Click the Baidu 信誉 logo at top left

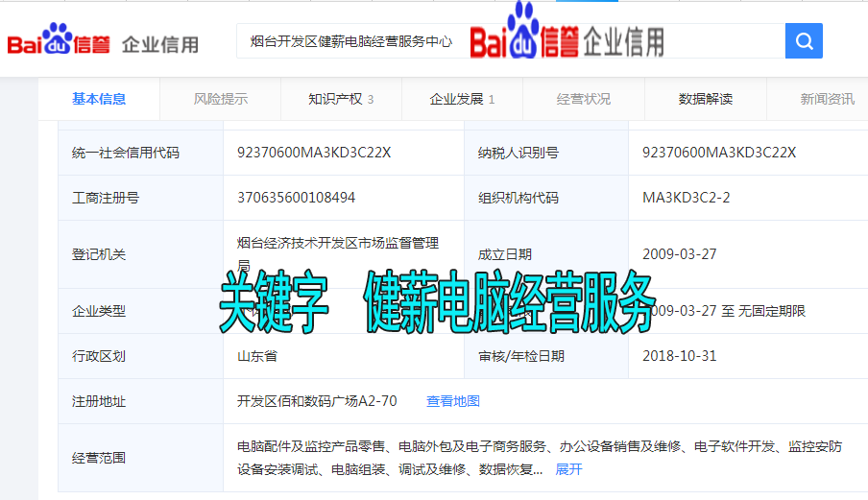59,42
